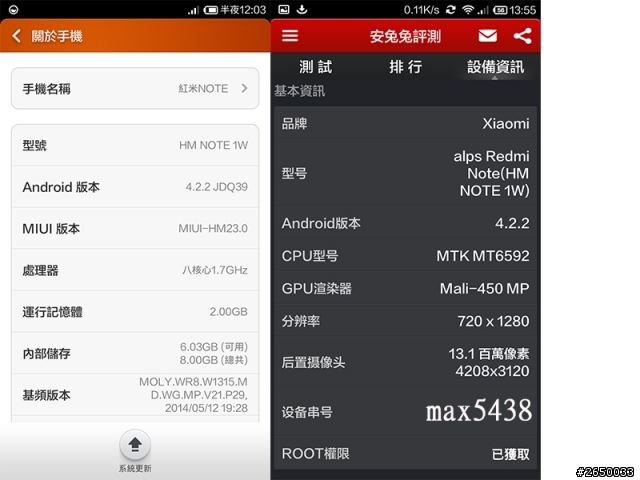Tap the 品牌 Xiaomi row

coord(405,123)
